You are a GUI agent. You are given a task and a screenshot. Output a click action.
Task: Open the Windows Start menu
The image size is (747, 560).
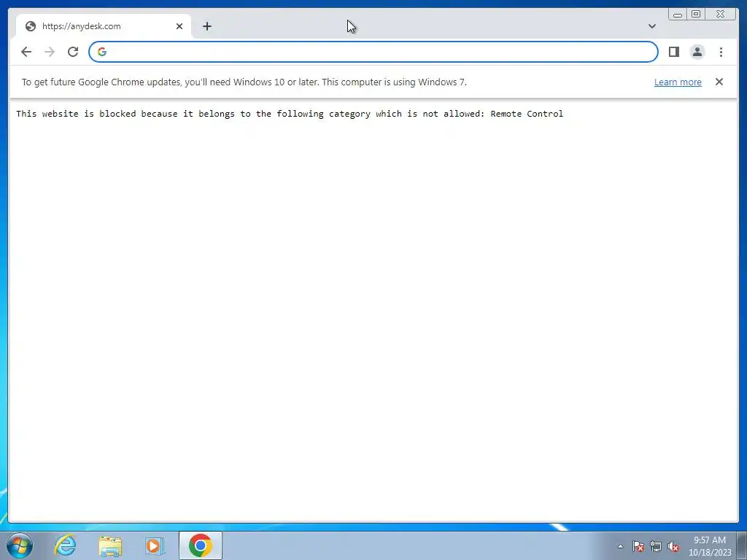20,545
